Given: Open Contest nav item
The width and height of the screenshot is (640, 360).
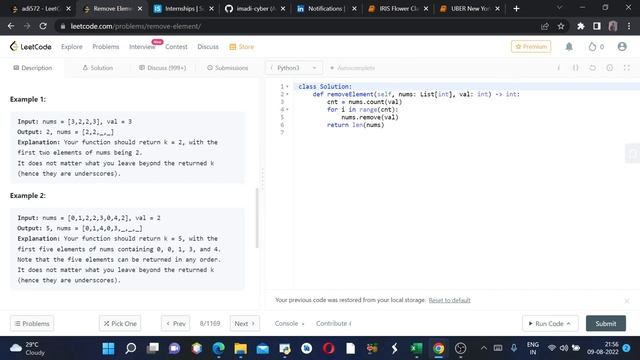Looking at the screenshot, I should click(x=176, y=47).
